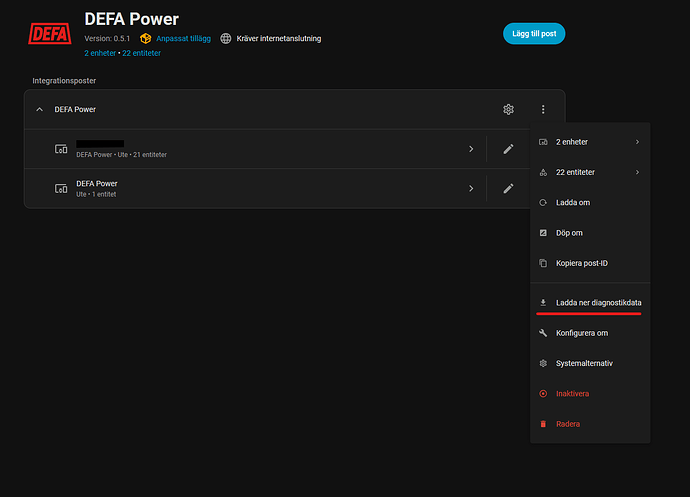Click the DEFA logo image

tap(50, 33)
